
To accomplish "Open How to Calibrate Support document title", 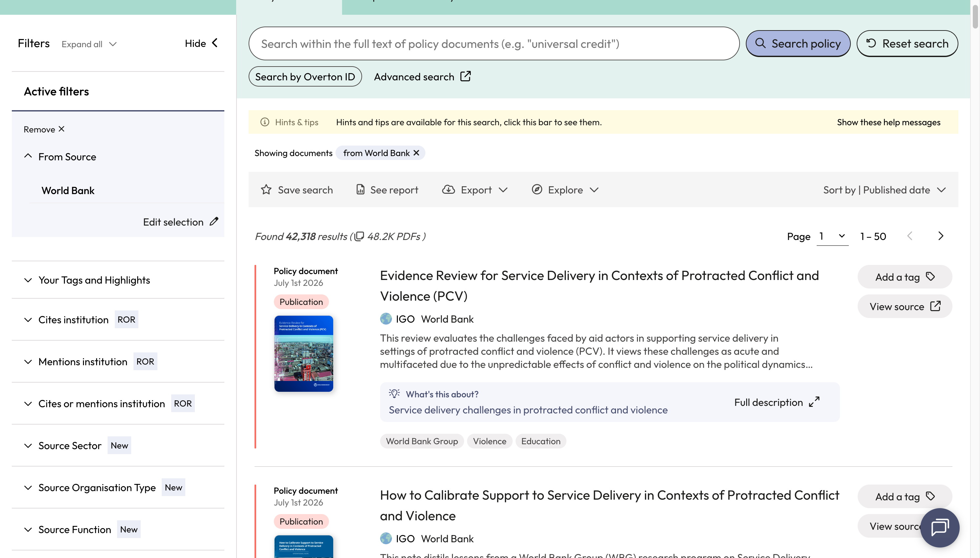I will (609, 505).
